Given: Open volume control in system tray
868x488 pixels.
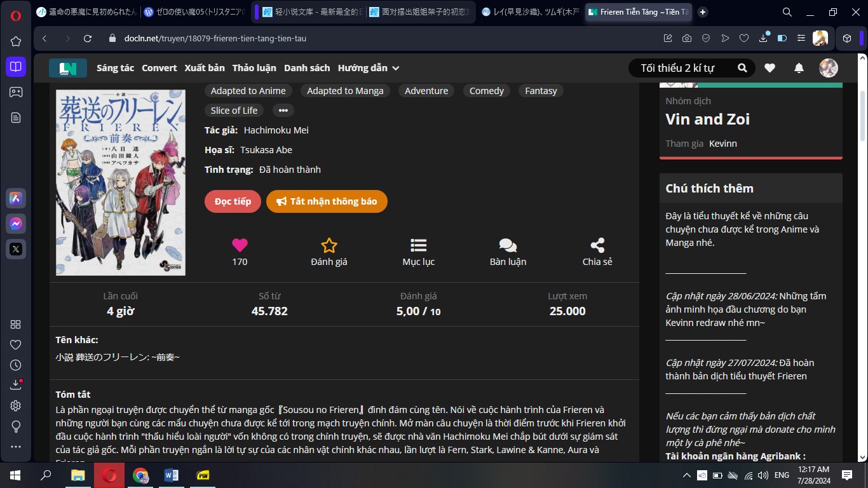Looking at the screenshot, I should pos(763,475).
